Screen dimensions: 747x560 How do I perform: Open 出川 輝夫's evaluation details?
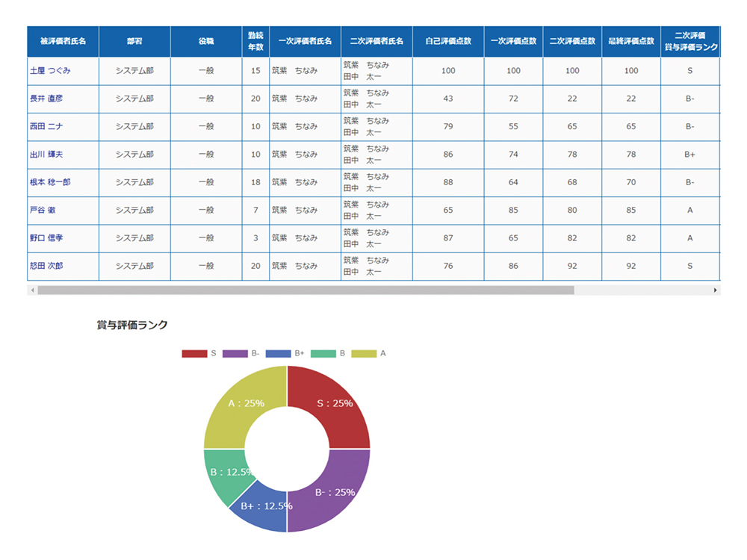pos(46,155)
